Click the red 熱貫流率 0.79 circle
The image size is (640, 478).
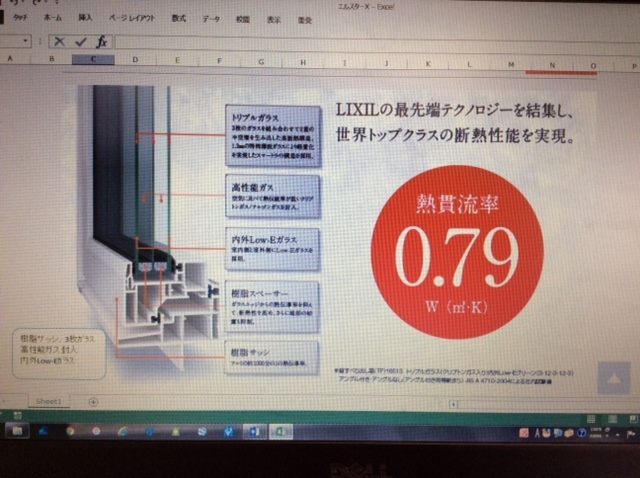[x=458, y=252]
